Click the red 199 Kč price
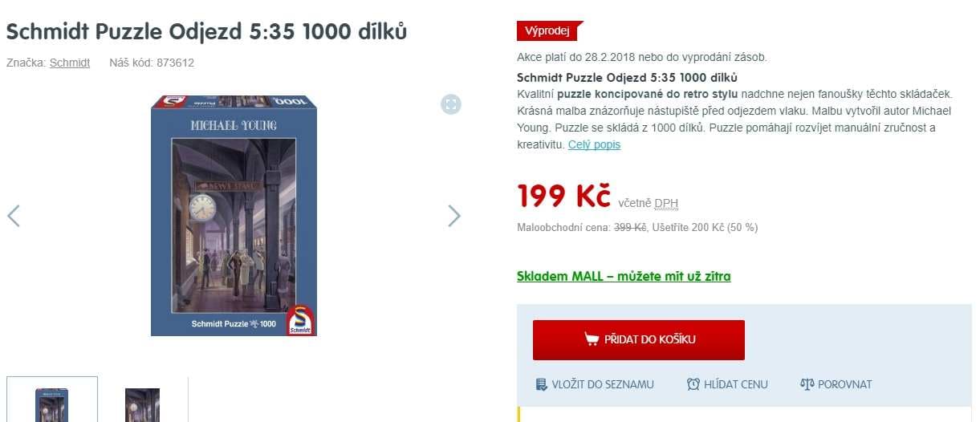 563,196
